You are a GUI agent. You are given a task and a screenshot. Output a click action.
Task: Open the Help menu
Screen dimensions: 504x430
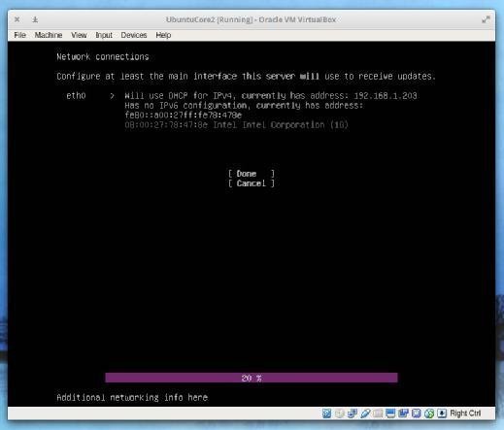pyautogui.click(x=163, y=35)
